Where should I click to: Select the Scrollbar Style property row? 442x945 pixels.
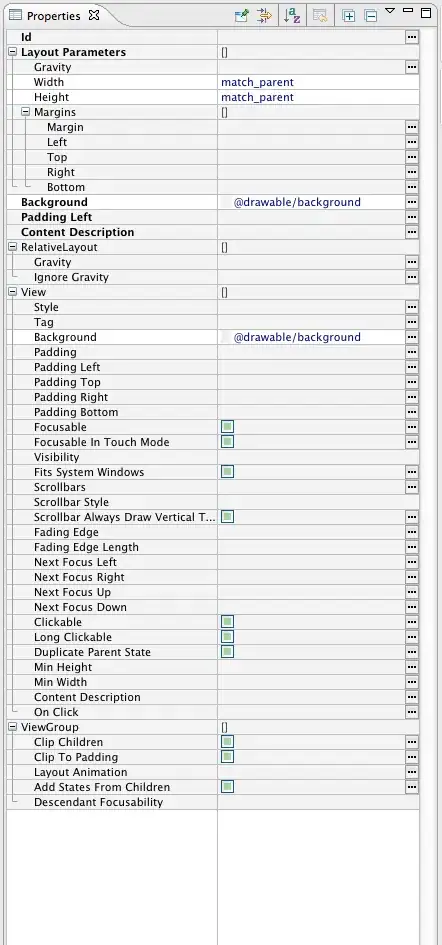[x=212, y=502]
